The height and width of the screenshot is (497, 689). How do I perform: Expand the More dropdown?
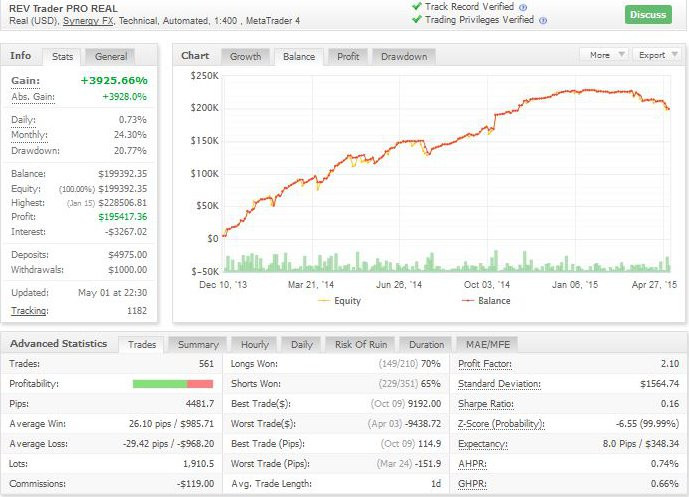coord(605,55)
